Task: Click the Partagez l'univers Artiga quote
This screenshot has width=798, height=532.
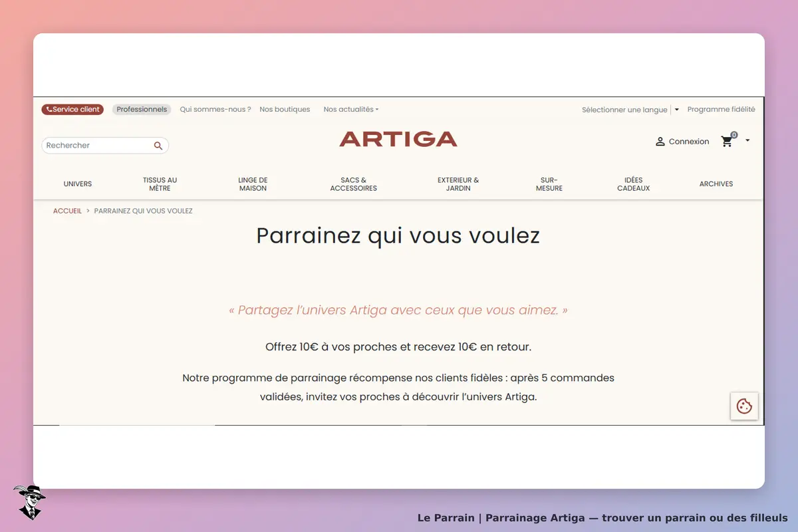Action: [x=398, y=311]
